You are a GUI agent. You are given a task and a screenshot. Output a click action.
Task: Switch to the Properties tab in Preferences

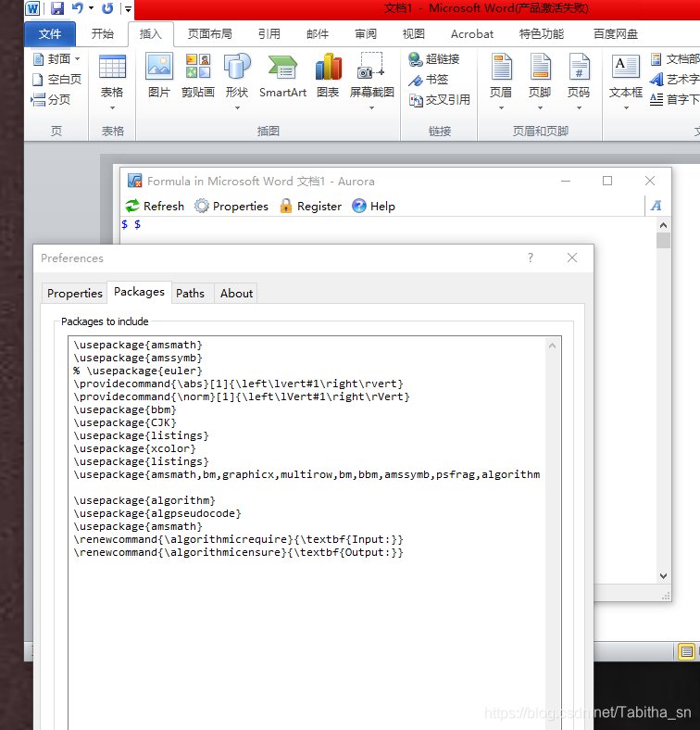pos(74,294)
